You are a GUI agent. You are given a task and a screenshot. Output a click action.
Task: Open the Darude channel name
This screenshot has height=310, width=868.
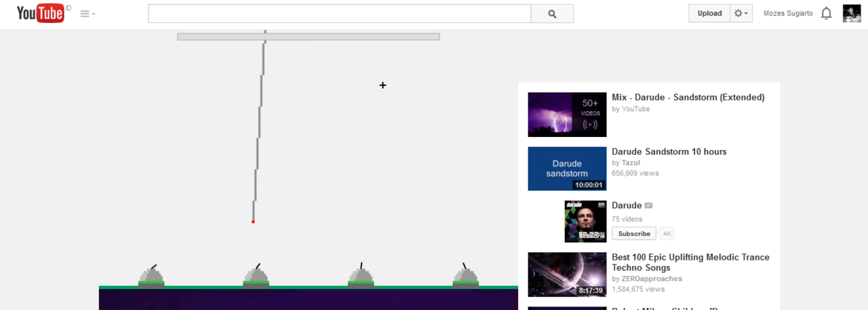point(627,206)
